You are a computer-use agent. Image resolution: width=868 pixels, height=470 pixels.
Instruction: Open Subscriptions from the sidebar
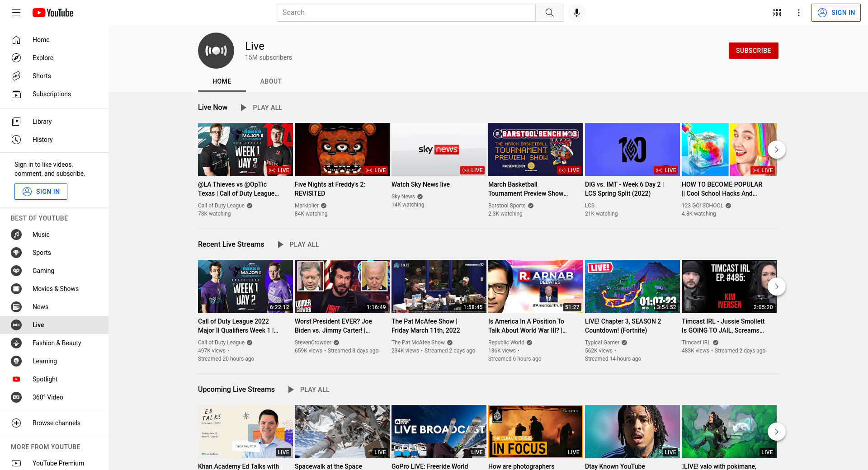pyautogui.click(x=54, y=94)
